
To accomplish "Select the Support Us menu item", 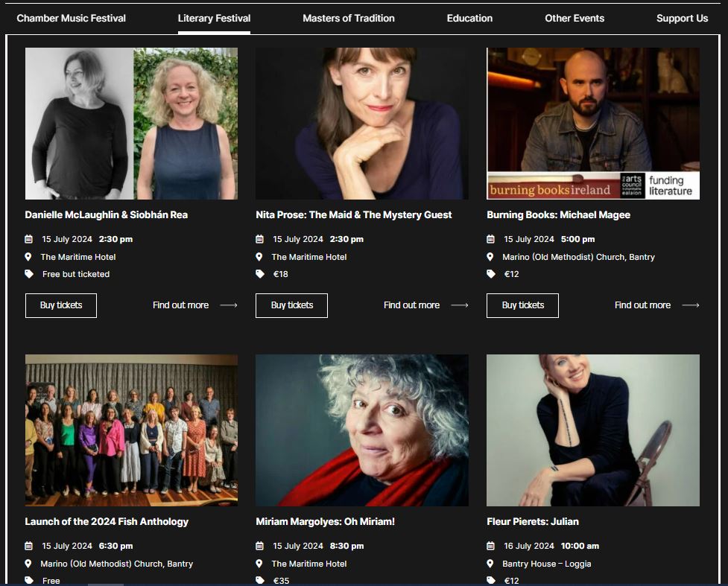I will [x=682, y=17].
